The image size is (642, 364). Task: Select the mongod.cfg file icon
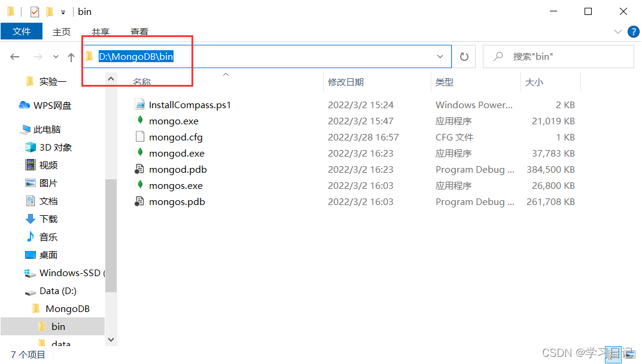(x=140, y=137)
